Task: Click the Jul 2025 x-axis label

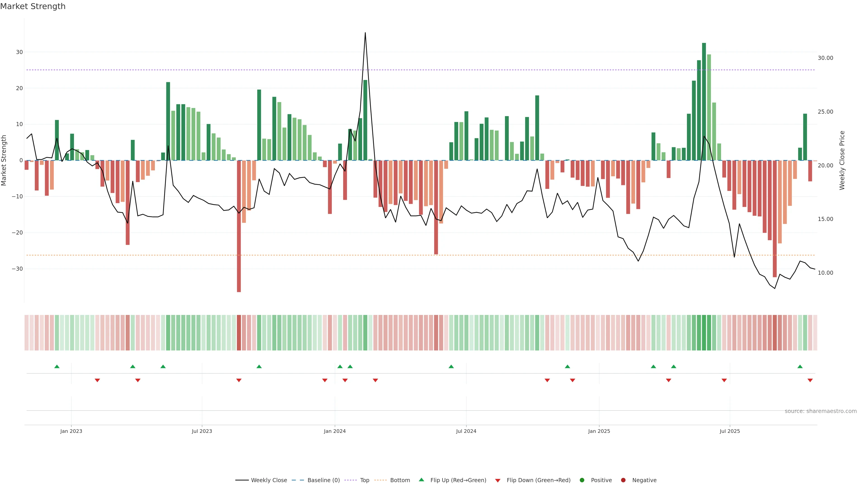Action: (729, 431)
